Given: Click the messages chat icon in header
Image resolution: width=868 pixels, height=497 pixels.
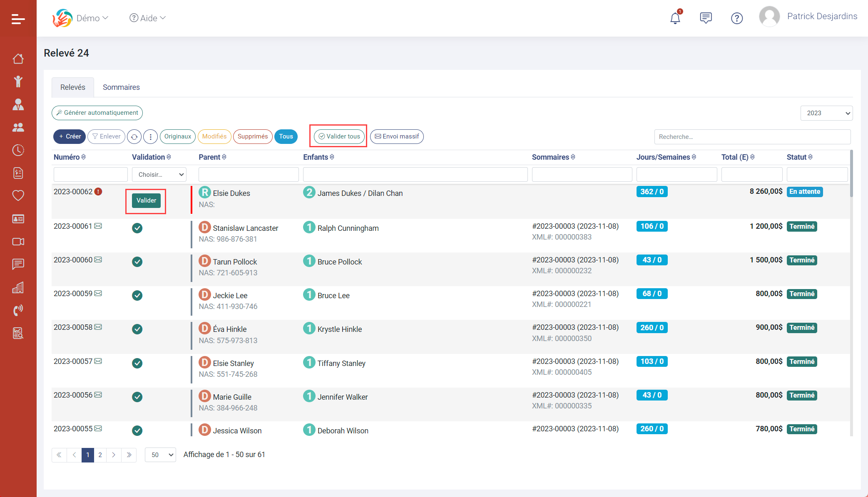Looking at the screenshot, I should (706, 18).
